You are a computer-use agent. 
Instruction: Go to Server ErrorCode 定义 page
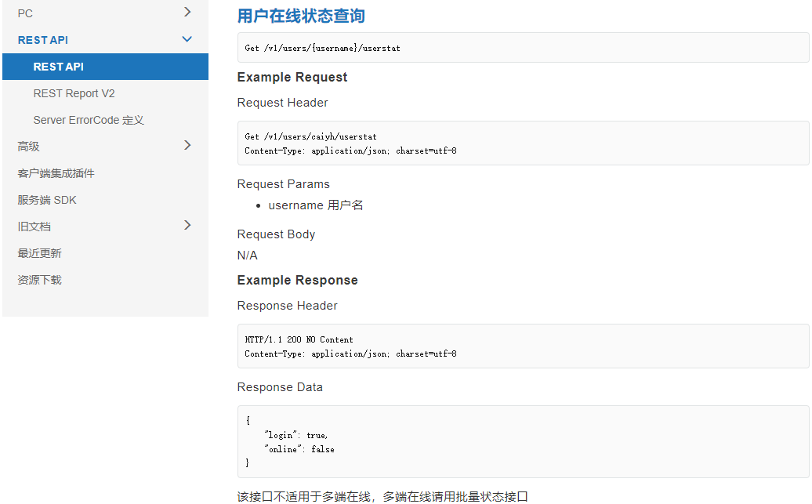[x=89, y=120]
